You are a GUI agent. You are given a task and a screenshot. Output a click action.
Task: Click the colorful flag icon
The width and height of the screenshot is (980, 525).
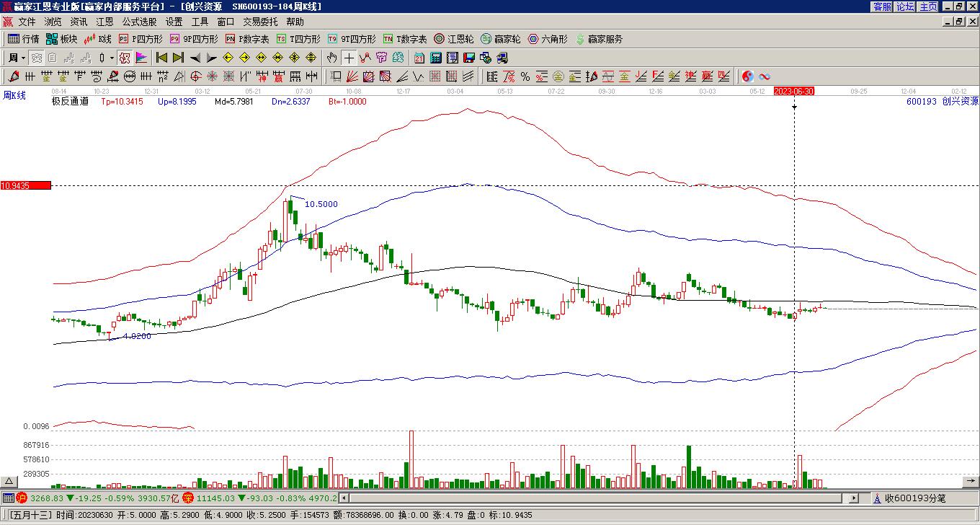tap(141, 58)
